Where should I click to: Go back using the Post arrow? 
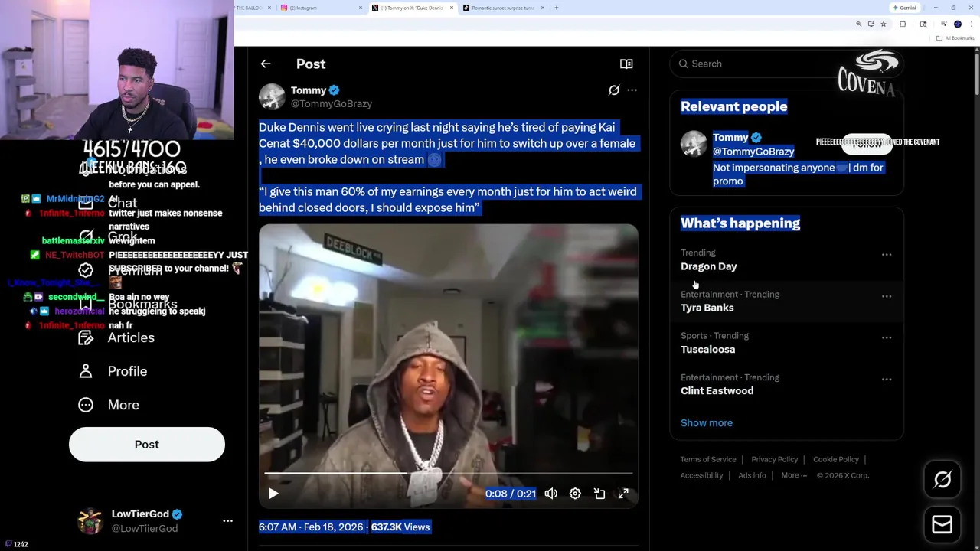[266, 64]
